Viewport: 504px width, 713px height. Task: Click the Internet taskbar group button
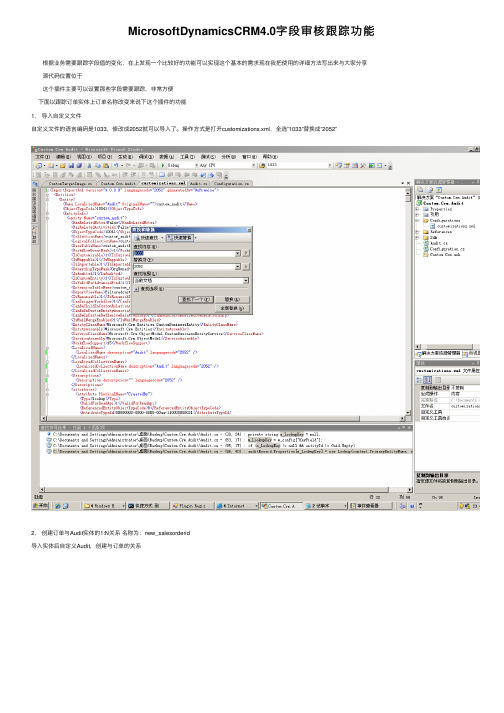coord(237,506)
